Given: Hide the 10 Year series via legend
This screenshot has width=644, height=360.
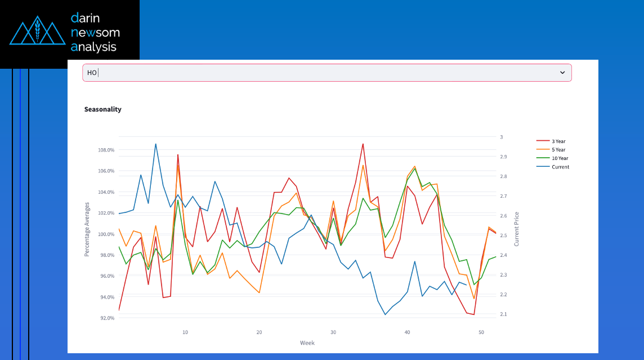Looking at the screenshot, I should tap(560, 158).
